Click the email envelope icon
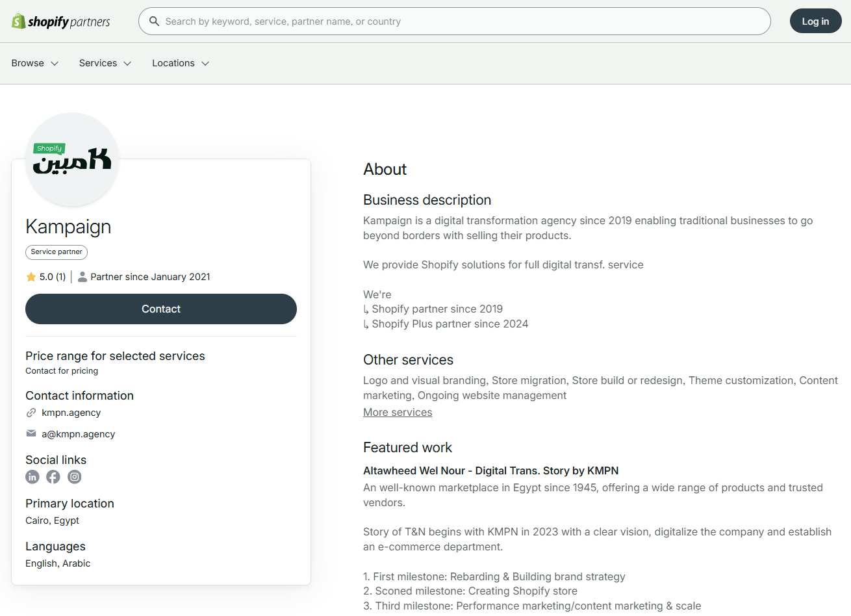Image resolution: width=851 pixels, height=616 pixels. [31, 433]
